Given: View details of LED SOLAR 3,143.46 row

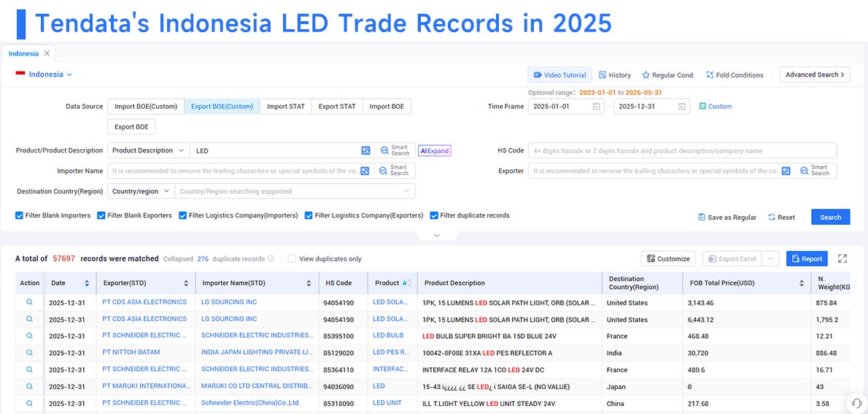Looking at the screenshot, I should [29, 302].
